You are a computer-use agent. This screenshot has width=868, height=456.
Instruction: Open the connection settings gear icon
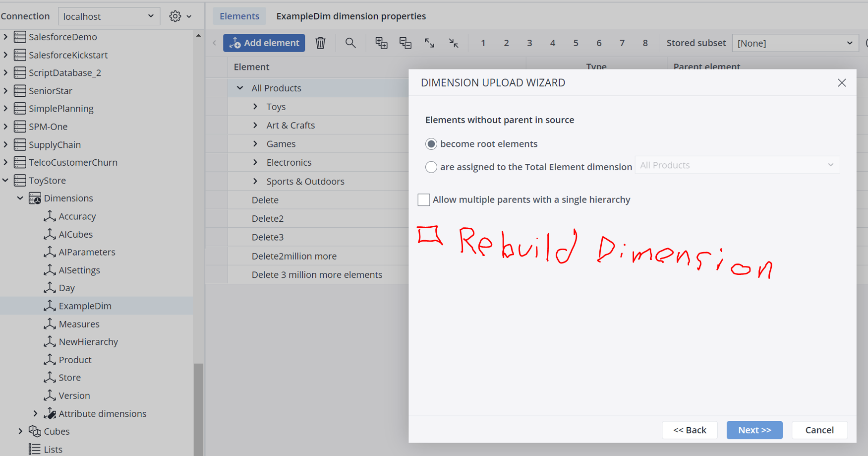pos(175,16)
